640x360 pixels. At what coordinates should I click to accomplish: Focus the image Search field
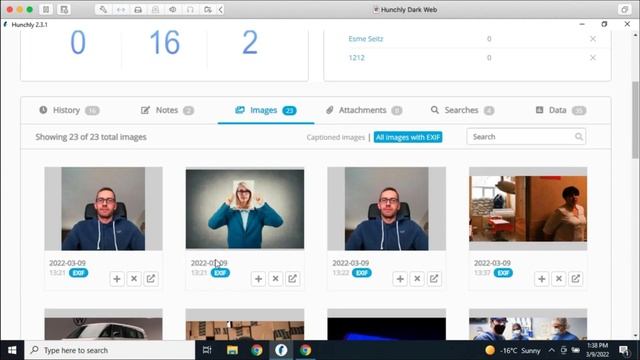coord(526,137)
